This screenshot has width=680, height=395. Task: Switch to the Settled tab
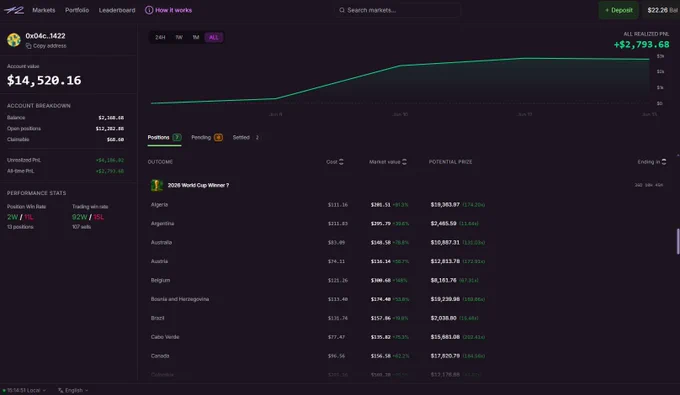(x=246, y=137)
